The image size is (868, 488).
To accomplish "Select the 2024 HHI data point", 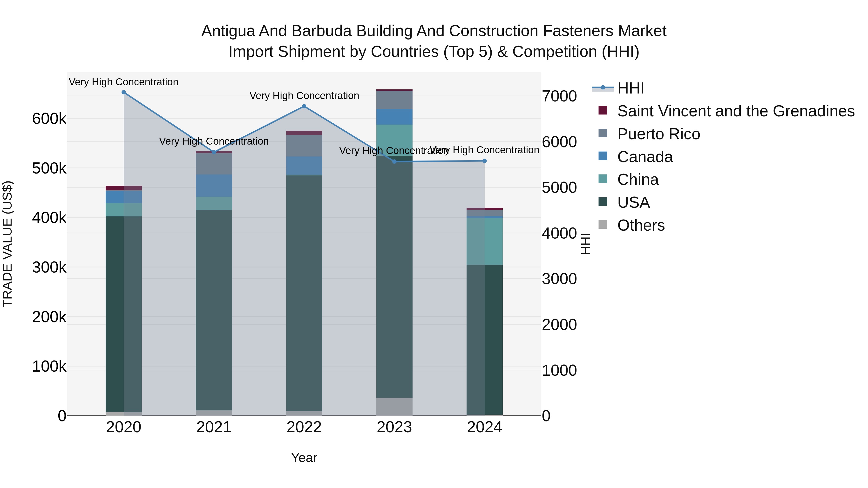I will [x=485, y=161].
